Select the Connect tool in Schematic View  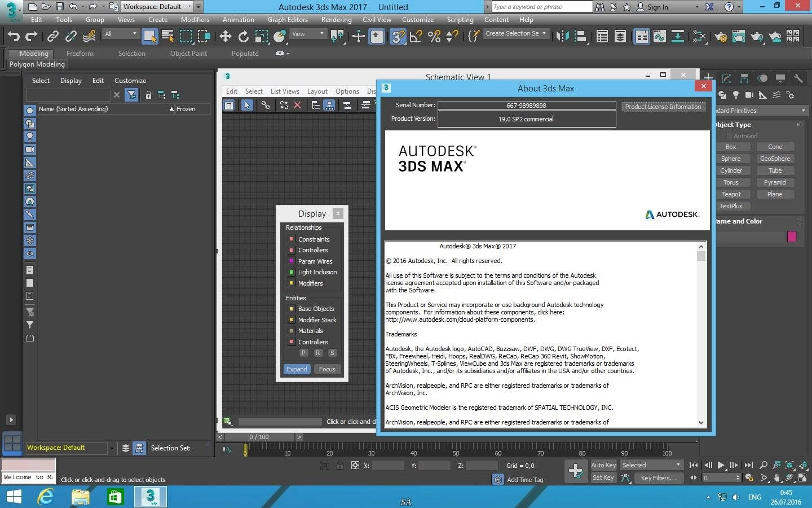[265, 105]
